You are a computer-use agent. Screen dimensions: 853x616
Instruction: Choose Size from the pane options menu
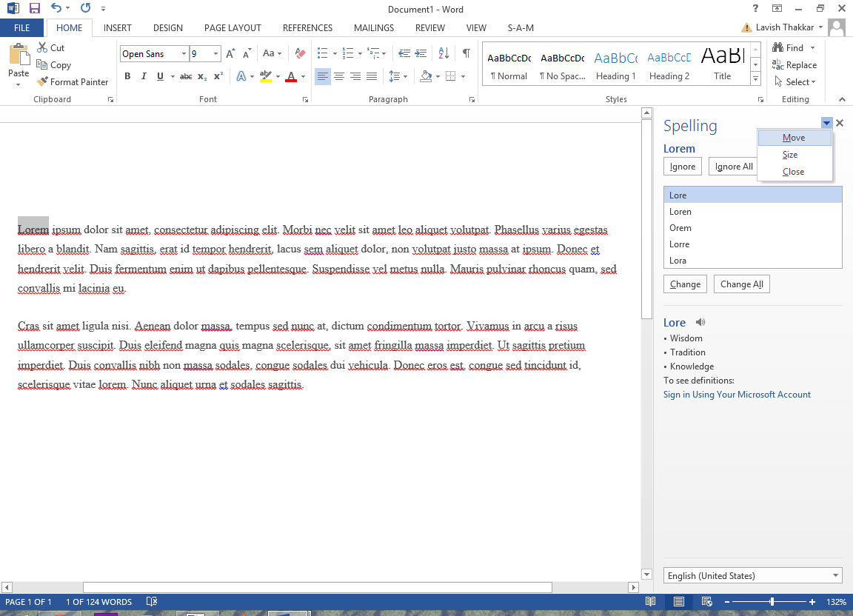click(x=790, y=155)
